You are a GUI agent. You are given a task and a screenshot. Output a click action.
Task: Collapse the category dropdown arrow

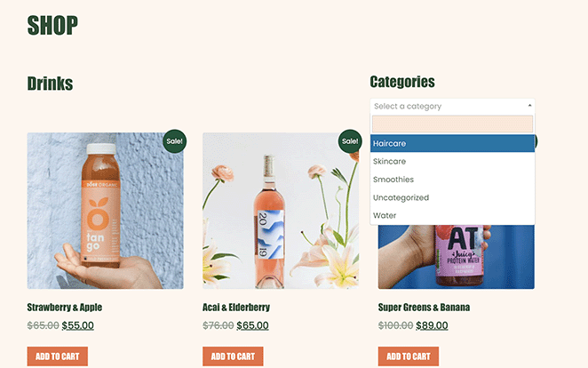pos(529,106)
